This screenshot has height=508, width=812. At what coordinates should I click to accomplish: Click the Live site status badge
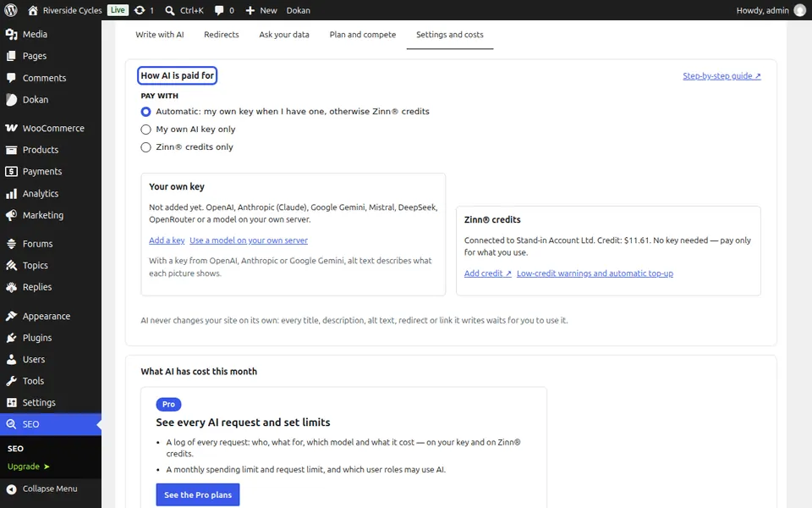[x=118, y=10]
